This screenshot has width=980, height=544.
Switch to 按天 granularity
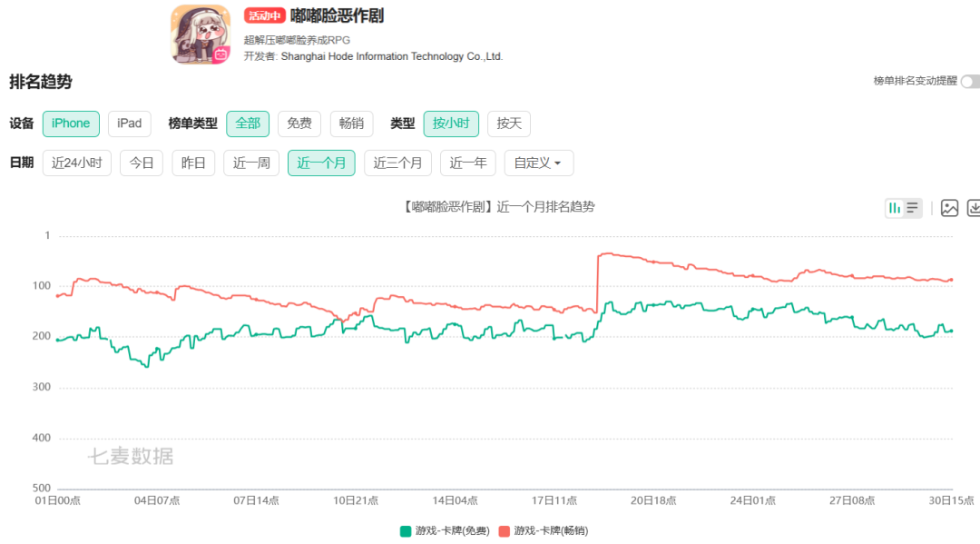point(509,124)
